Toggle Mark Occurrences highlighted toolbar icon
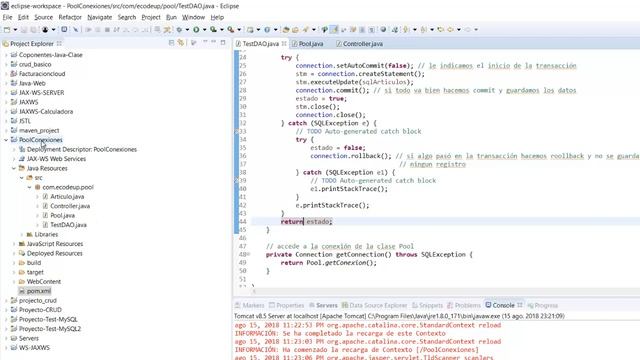 [334, 29]
